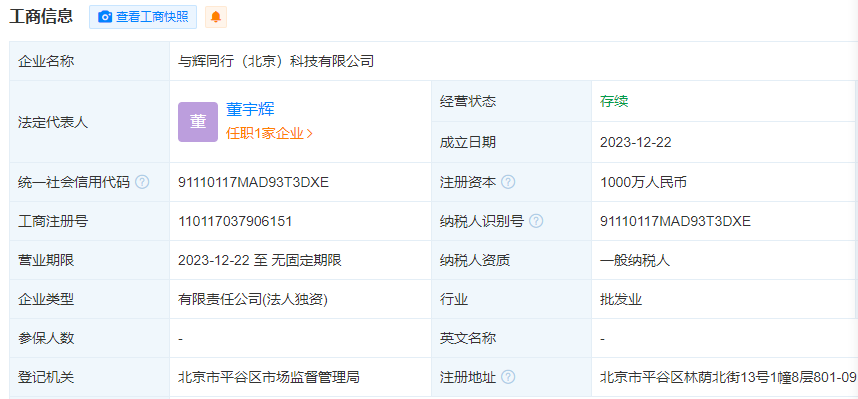Click the orange bell alert icon
The height and width of the screenshot is (399, 858).
coord(216,17)
